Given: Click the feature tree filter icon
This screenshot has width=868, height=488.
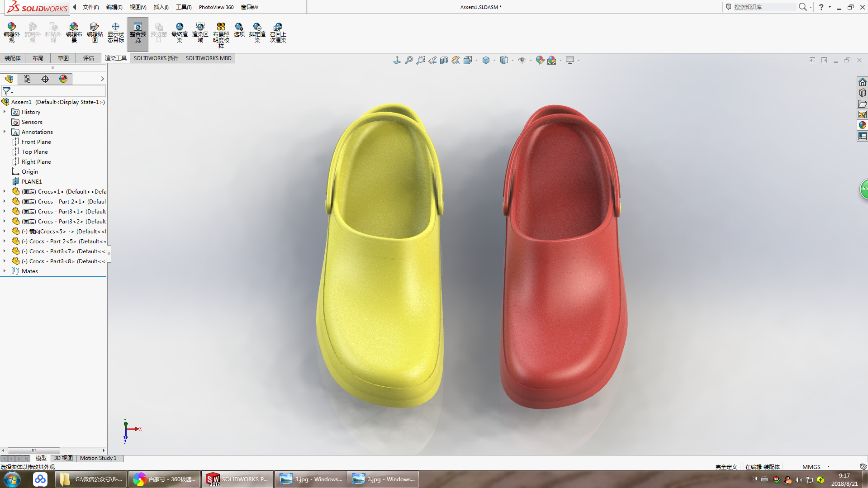Looking at the screenshot, I should click(7, 91).
